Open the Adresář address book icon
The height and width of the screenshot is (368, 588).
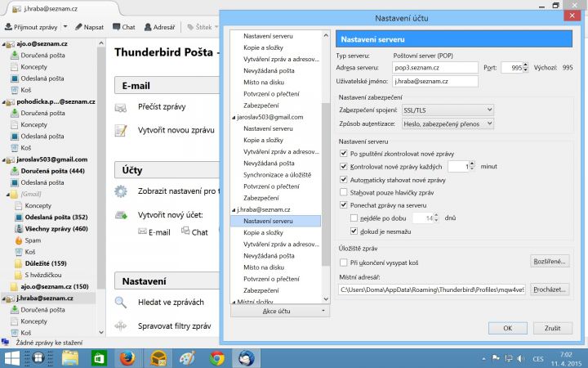[x=148, y=27]
